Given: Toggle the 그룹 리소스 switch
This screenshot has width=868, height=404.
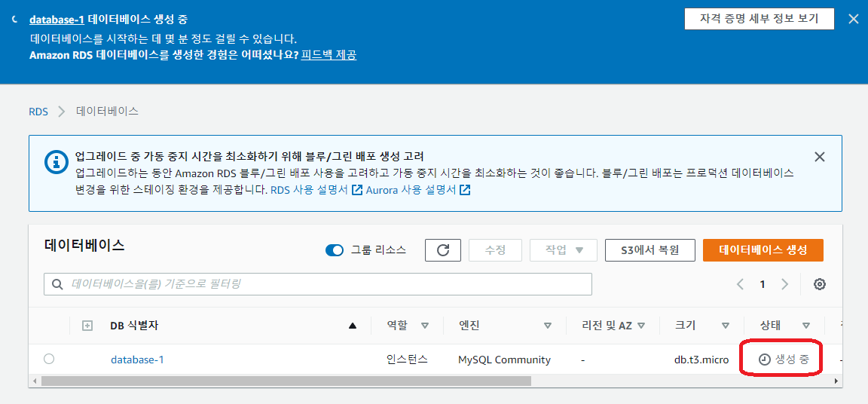Looking at the screenshot, I should 335,250.
